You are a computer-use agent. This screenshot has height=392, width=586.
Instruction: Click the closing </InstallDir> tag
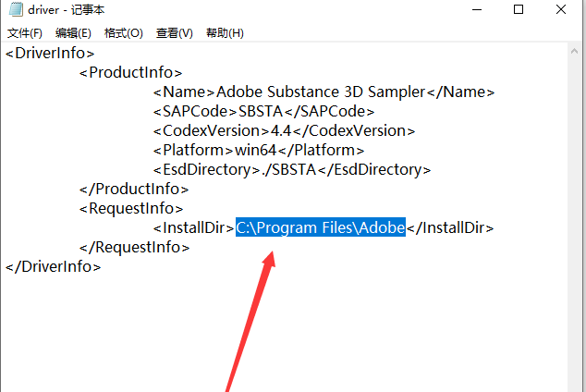point(450,227)
